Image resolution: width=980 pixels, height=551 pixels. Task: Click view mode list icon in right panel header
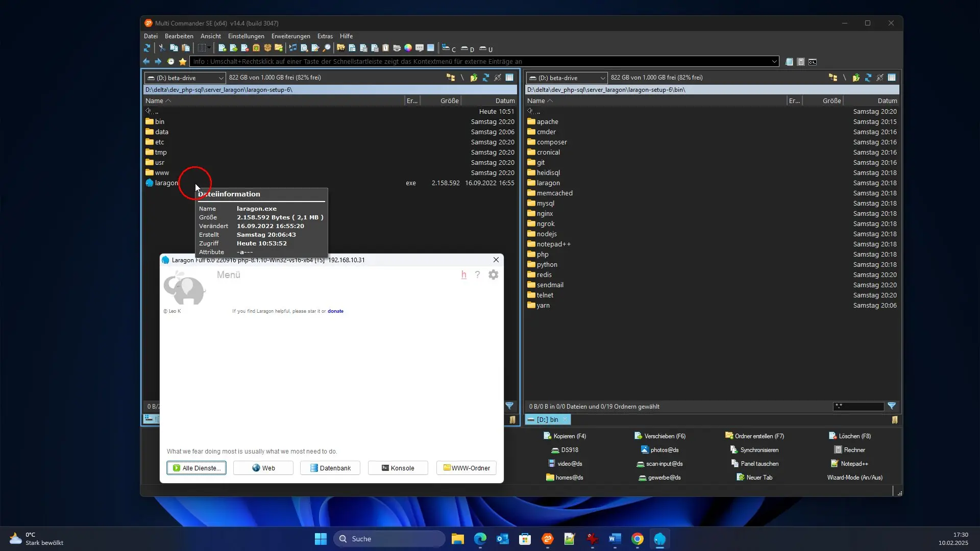pyautogui.click(x=892, y=78)
